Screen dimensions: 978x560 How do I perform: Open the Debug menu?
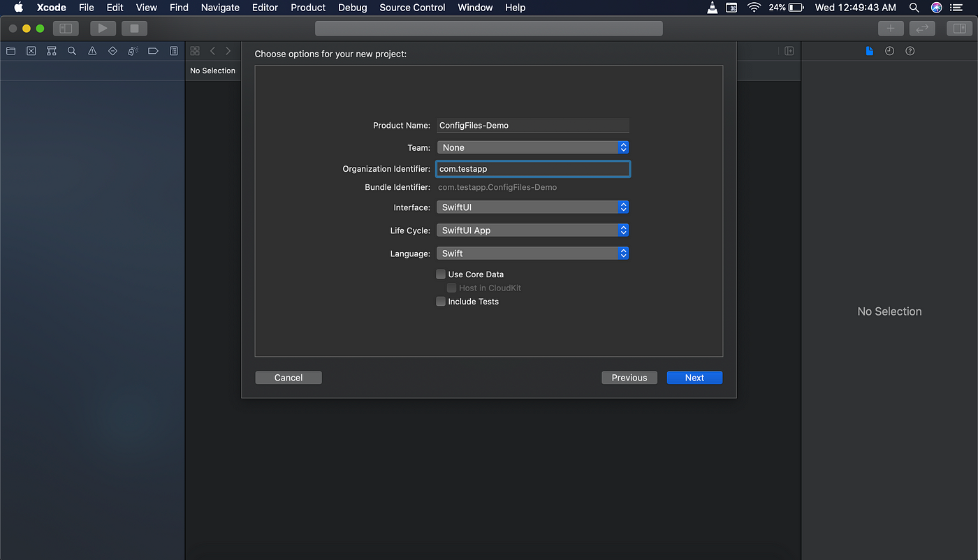tap(352, 8)
